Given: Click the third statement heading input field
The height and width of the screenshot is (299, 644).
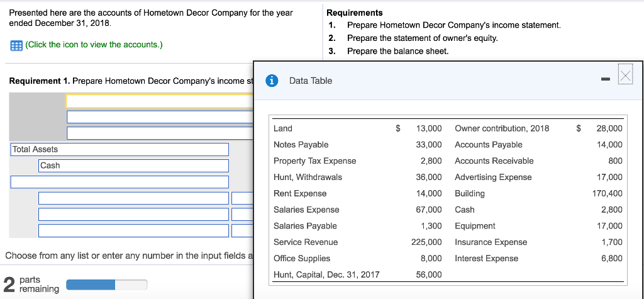Looking at the screenshot, I should click(x=160, y=133).
